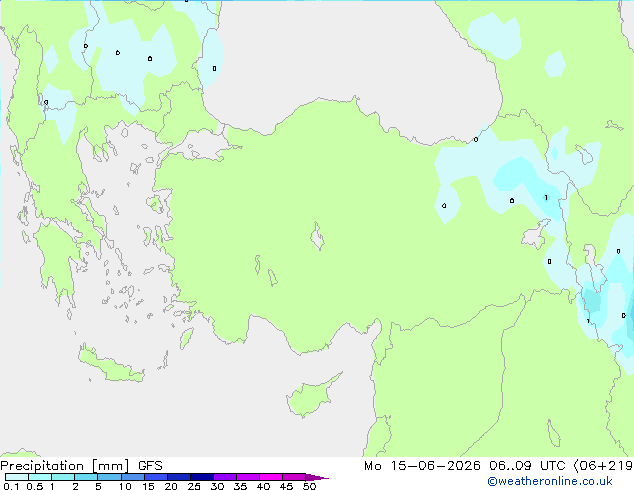Click the Precipitation [mm] GFS title

tap(81, 466)
